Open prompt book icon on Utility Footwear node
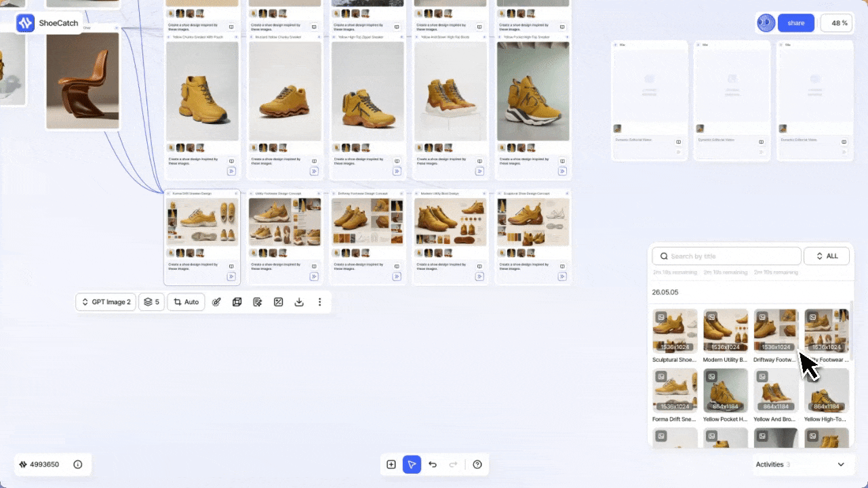The image size is (868, 488). tap(314, 266)
